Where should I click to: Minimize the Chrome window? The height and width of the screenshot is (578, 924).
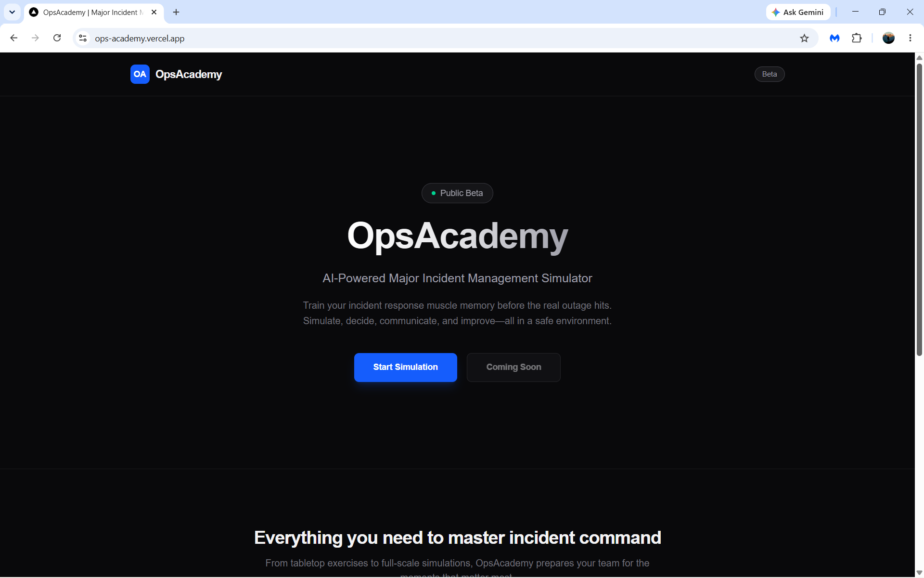855,12
